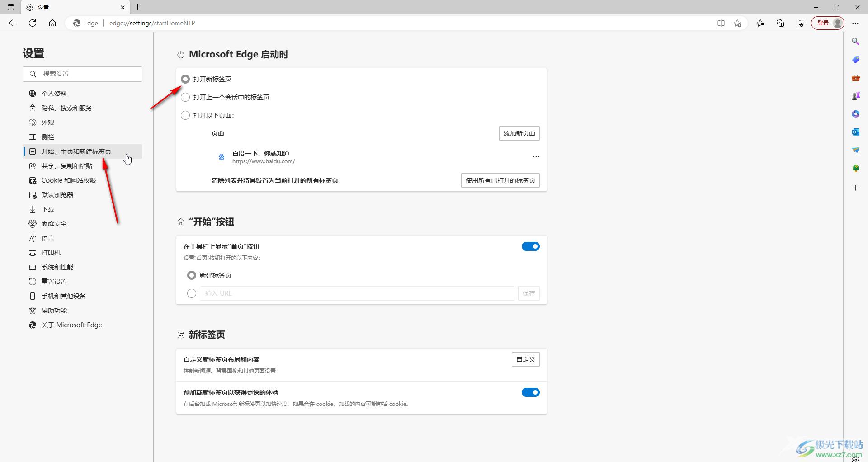Click the 保存 button
The image size is (868, 462).
point(528,293)
